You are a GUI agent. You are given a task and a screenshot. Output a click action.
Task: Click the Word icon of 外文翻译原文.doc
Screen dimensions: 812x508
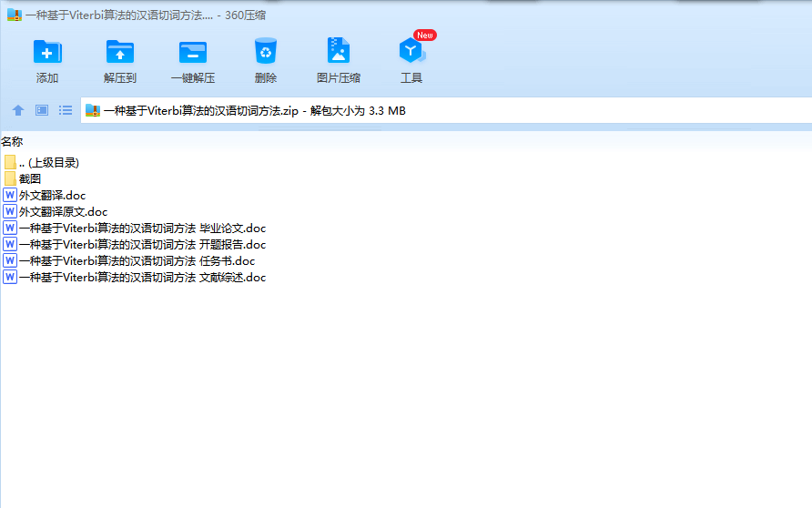pyautogui.click(x=10, y=211)
